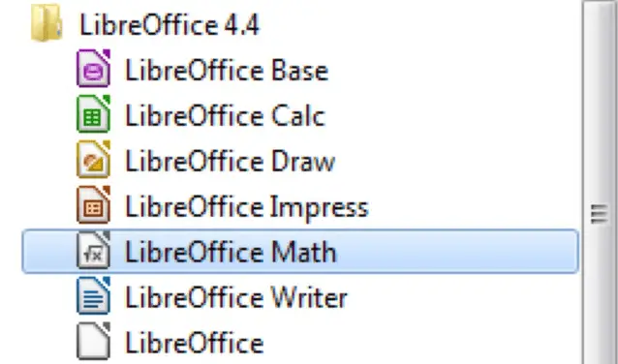Collapse the LibreOffice 4.4 folder label
Viewport: 618px width, 364px height.
pos(170,24)
